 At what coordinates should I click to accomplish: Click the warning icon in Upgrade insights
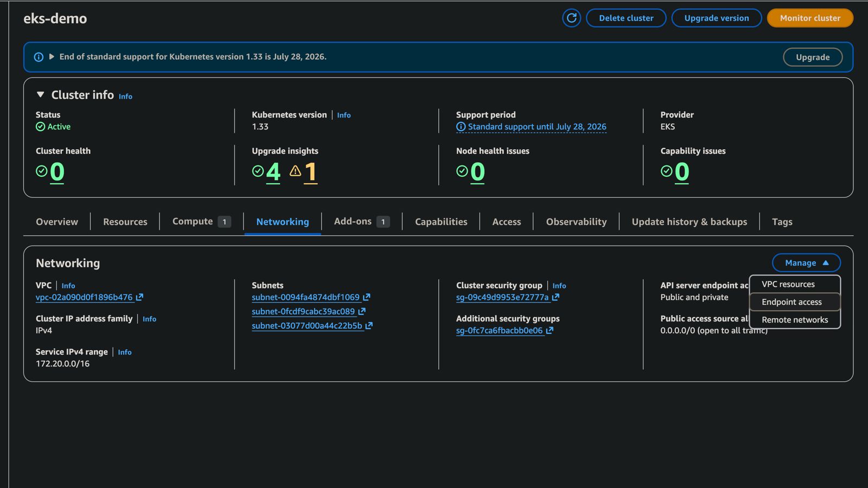pyautogui.click(x=295, y=171)
